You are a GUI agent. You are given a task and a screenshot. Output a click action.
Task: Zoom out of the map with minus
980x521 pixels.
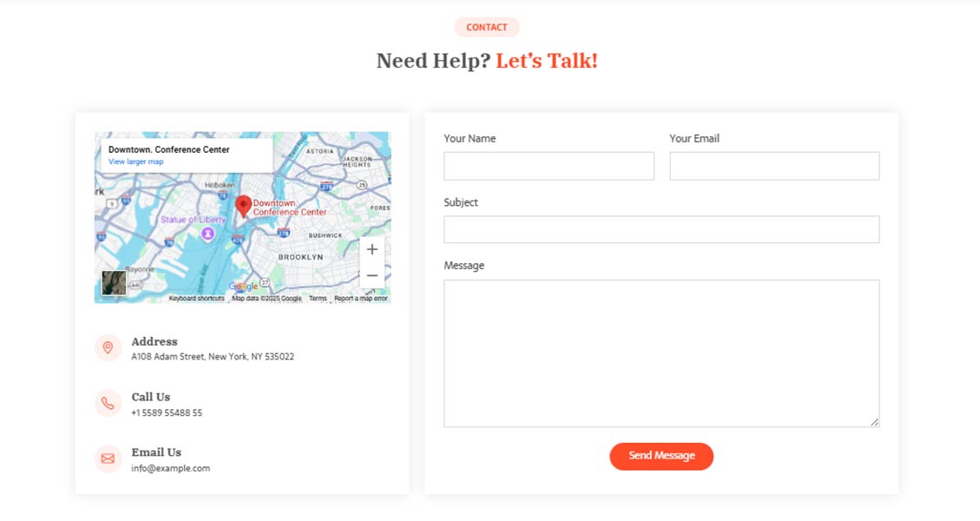[x=372, y=275]
